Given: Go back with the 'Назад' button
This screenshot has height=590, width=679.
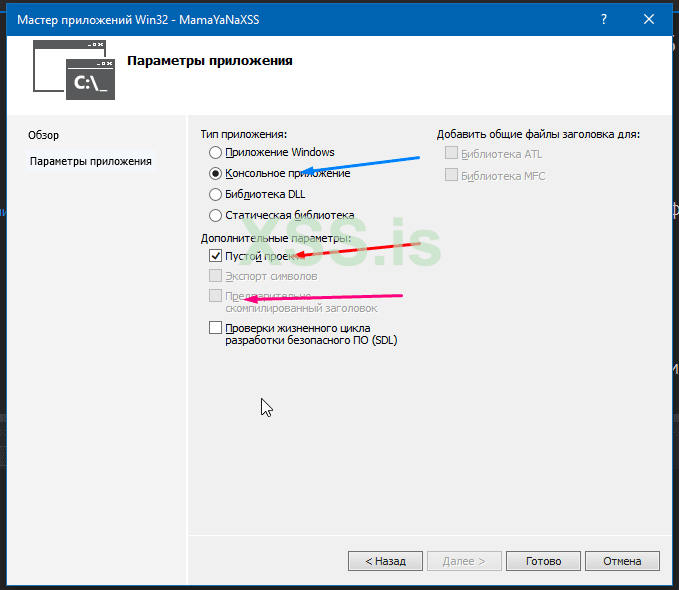Looking at the screenshot, I should [x=385, y=561].
